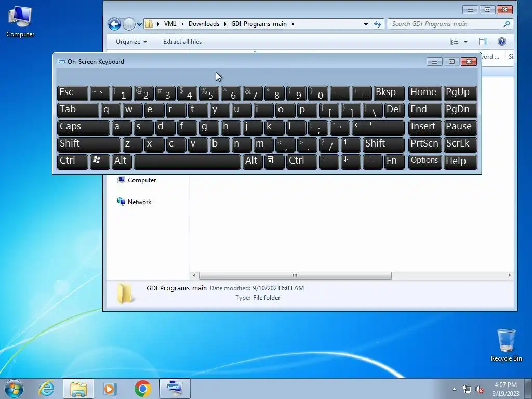Launch Windows Media Player from taskbar

(110, 389)
